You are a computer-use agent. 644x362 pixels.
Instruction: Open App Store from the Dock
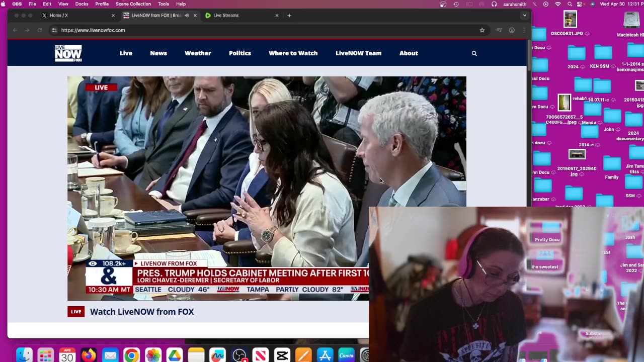(325, 355)
